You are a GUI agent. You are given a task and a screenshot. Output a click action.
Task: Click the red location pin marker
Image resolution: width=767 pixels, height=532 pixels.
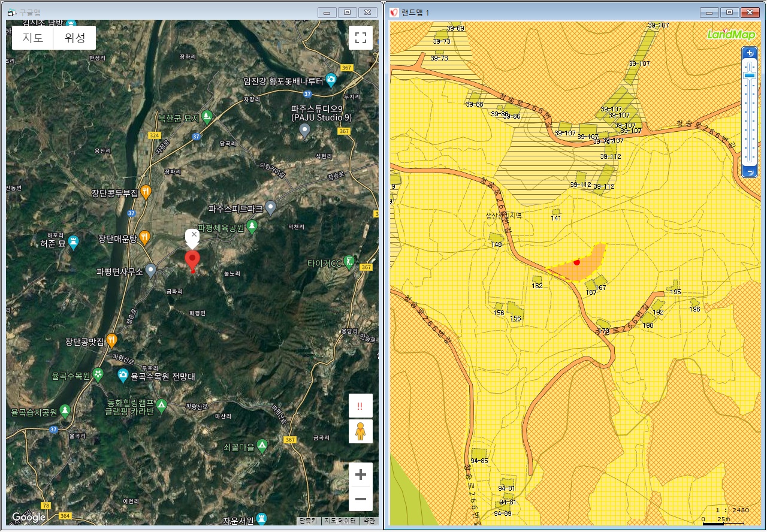[192, 262]
